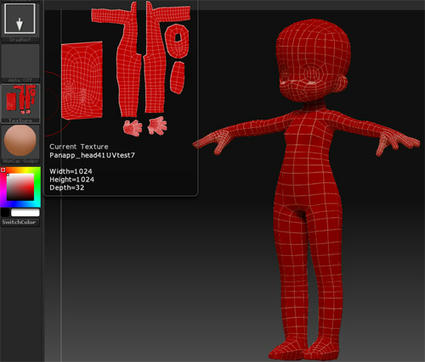Select the black secondary color swatch
425x362 pixels.
tap(5, 212)
